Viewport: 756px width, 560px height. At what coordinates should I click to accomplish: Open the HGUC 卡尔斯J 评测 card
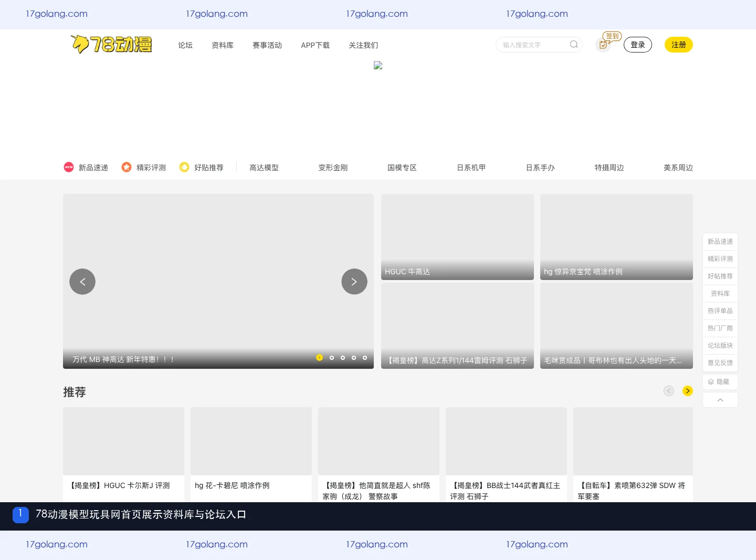[123, 454]
